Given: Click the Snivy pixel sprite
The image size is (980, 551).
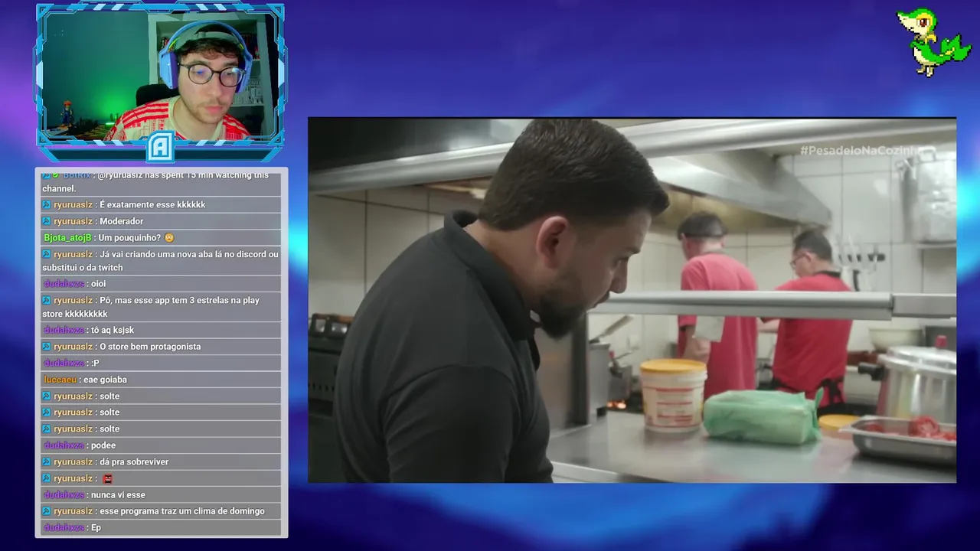Looking at the screenshot, I should point(933,41).
